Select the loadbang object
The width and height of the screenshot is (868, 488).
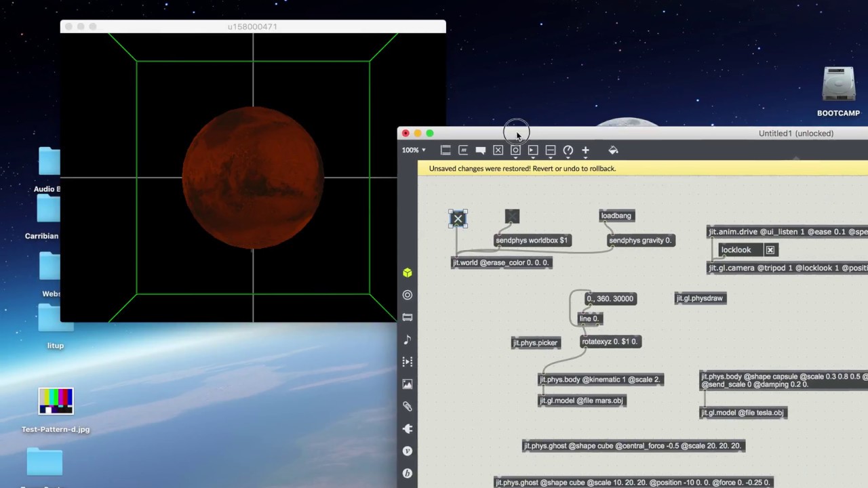click(616, 216)
